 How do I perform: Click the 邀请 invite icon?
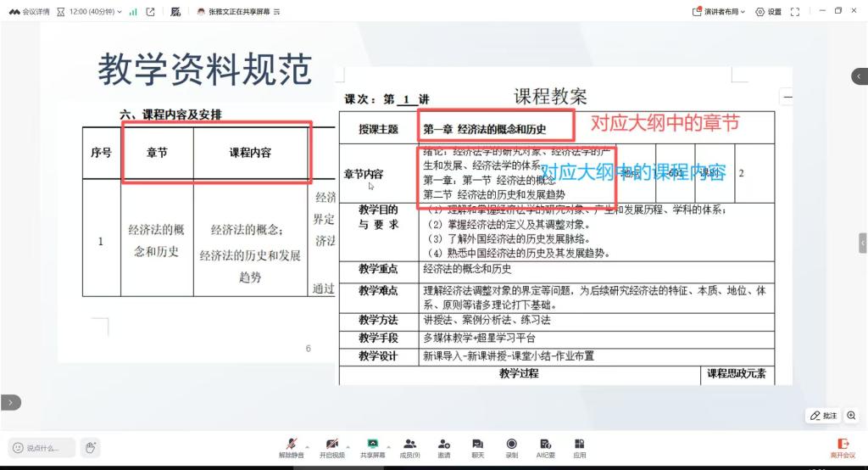[444, 446]
